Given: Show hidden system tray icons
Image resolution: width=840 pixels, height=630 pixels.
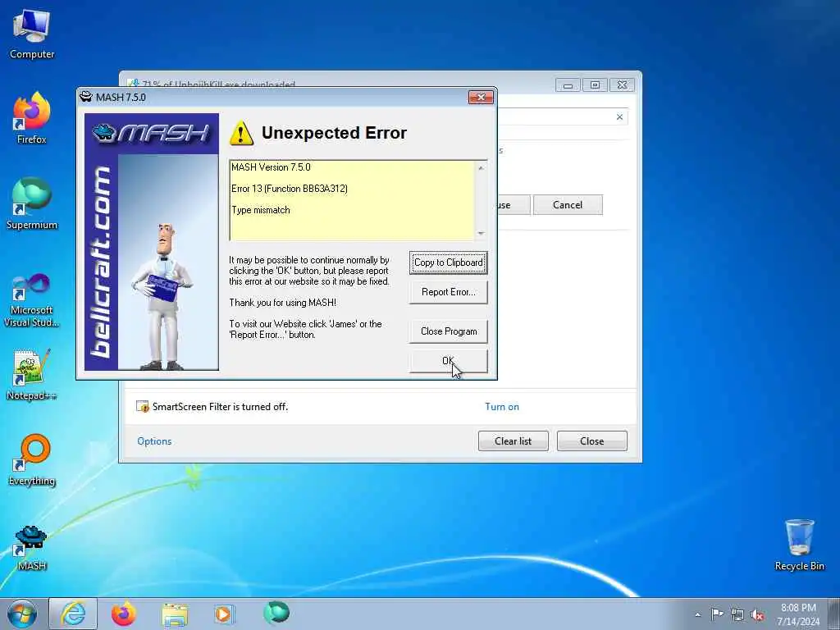Looking at the screenshot, I should [697, 614].
